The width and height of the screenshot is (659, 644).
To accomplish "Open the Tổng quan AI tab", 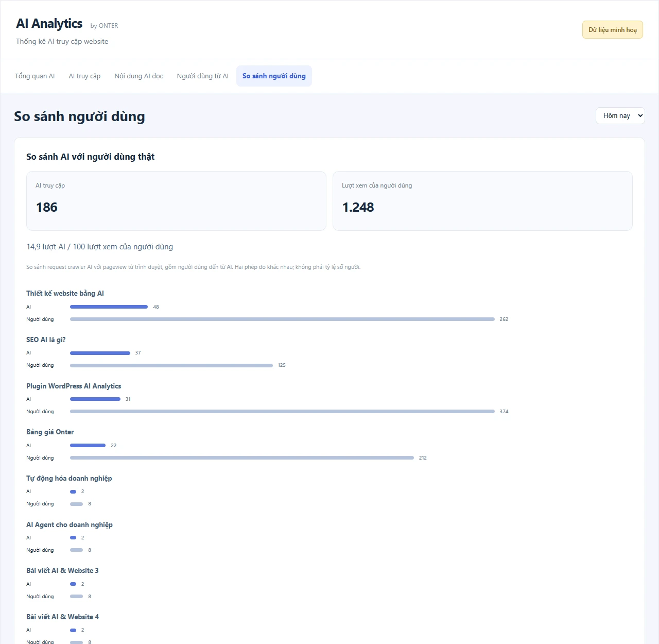I will (x=34, y=76).
